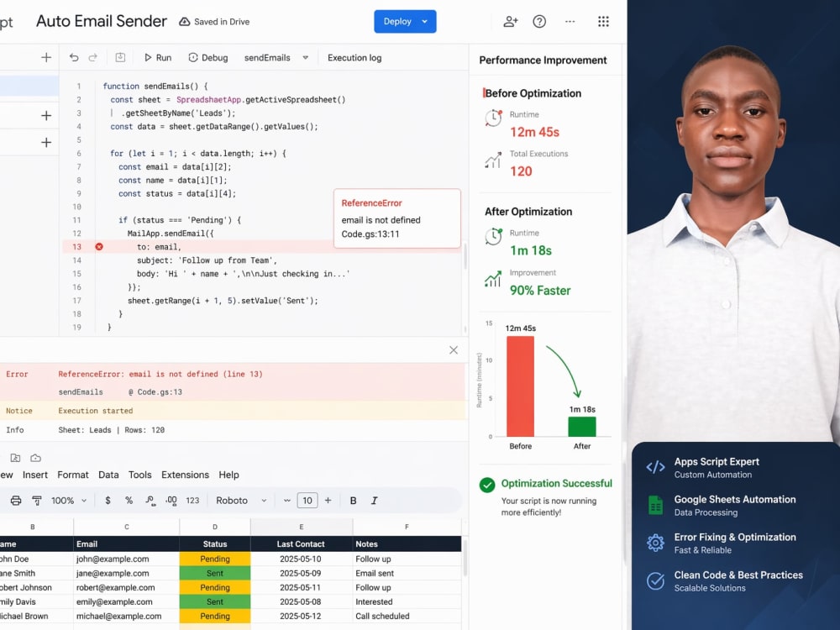
Task: Click the Code.gs:13:11 reference in error popup
Action: (x=370, y=234)
